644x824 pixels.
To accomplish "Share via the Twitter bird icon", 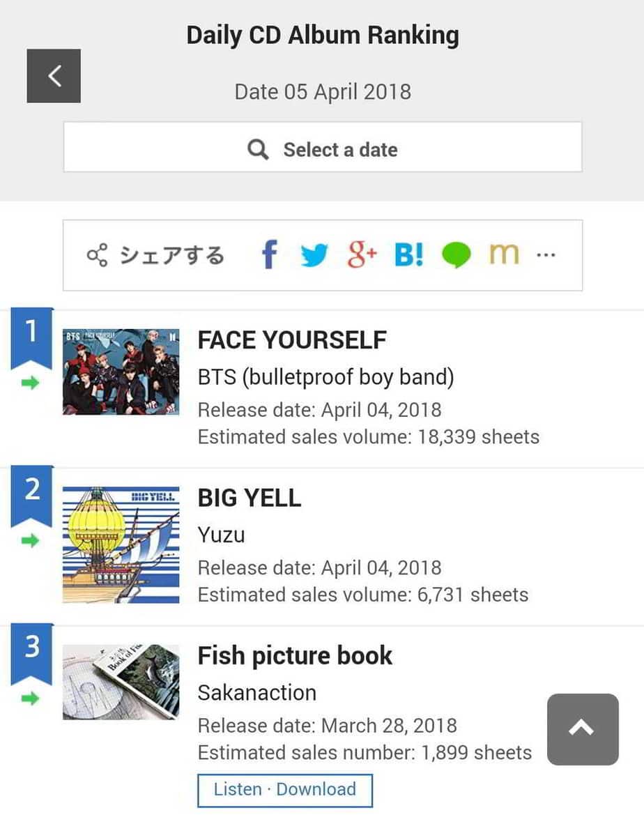I will [314, 255].
